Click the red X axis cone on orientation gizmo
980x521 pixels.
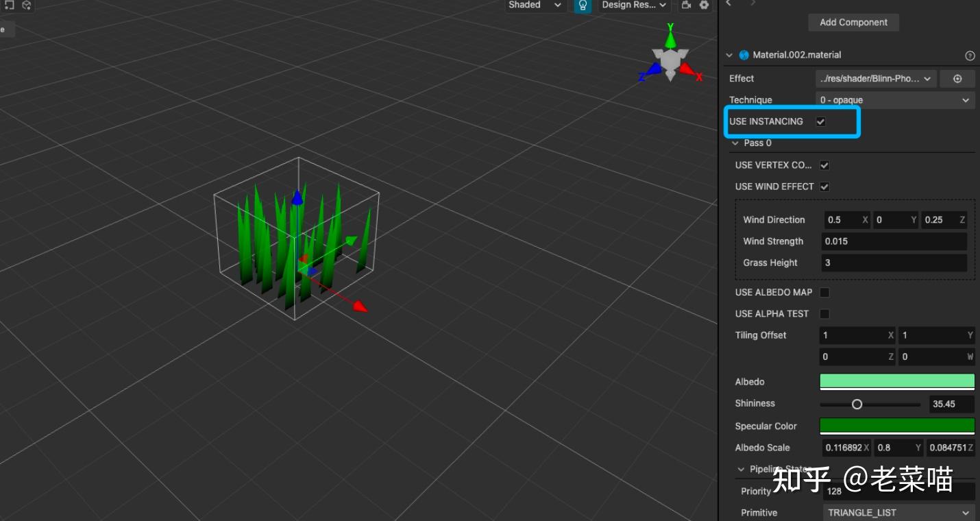point(687,69)
